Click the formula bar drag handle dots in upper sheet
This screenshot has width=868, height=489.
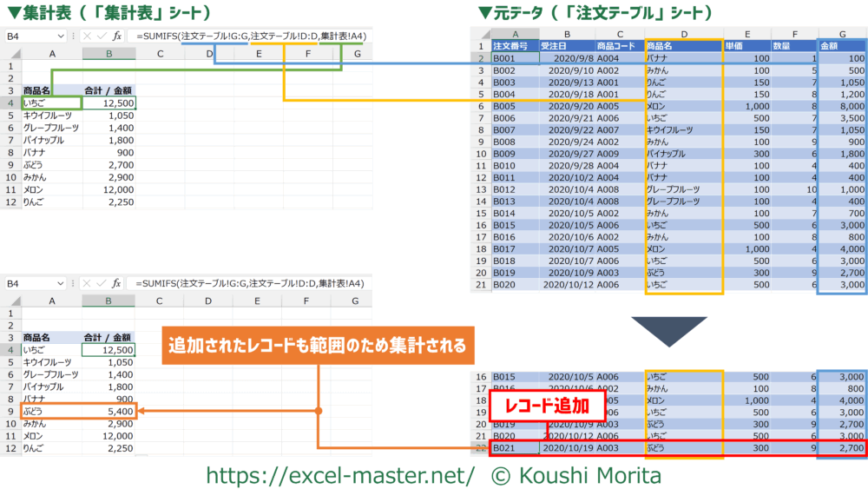click(x=73, y=36)
